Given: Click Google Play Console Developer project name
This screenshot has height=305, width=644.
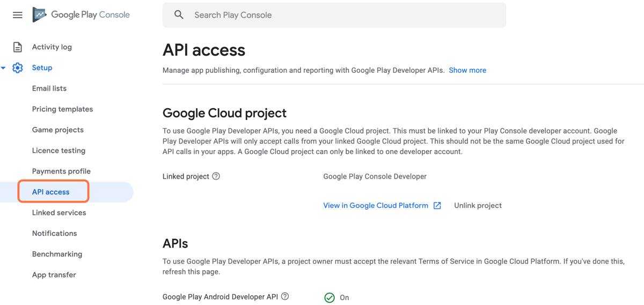Looking at the screenshot, I should coord(375,176).
